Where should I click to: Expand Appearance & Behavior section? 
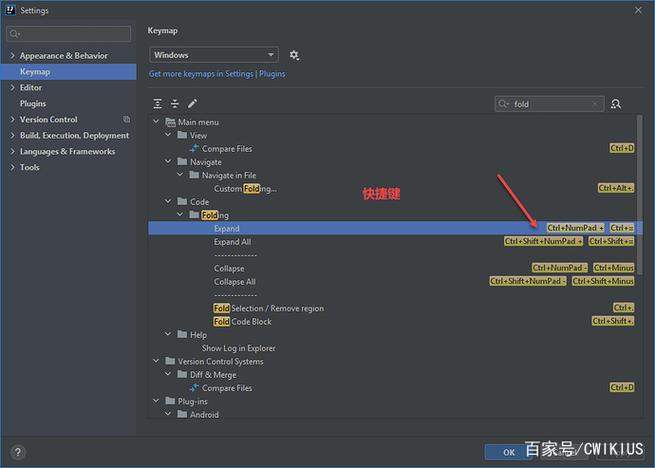click(12, 56)
